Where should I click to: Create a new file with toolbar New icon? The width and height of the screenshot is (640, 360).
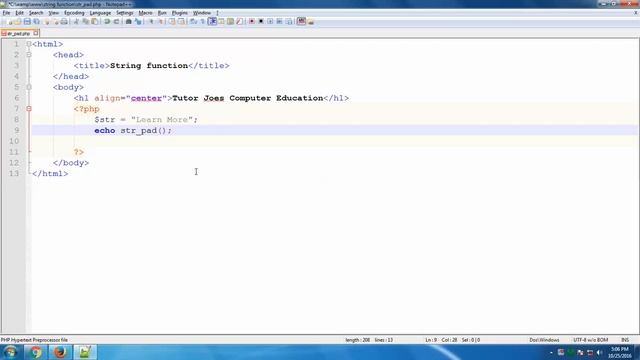pyautogui.click(x=9, y=21)
